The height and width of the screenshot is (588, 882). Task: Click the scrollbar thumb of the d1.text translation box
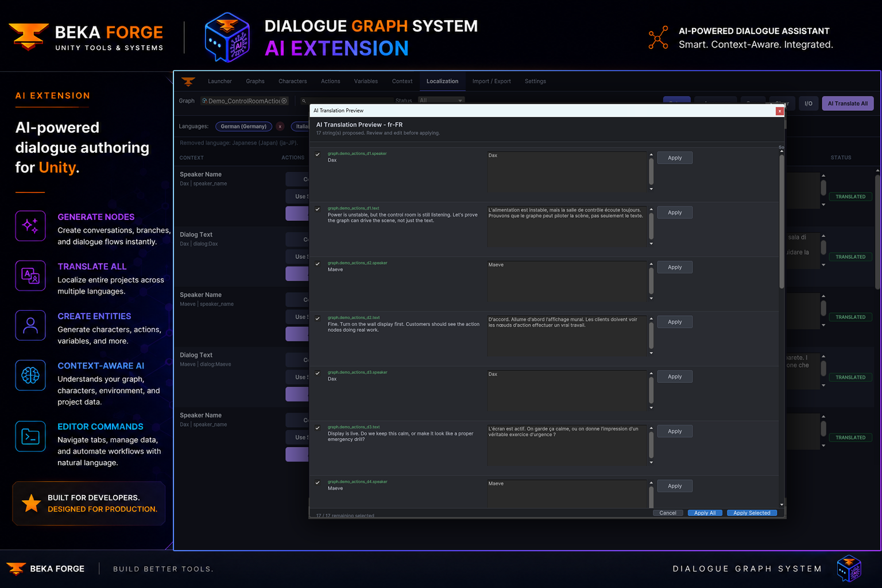(x=651, y=226)
